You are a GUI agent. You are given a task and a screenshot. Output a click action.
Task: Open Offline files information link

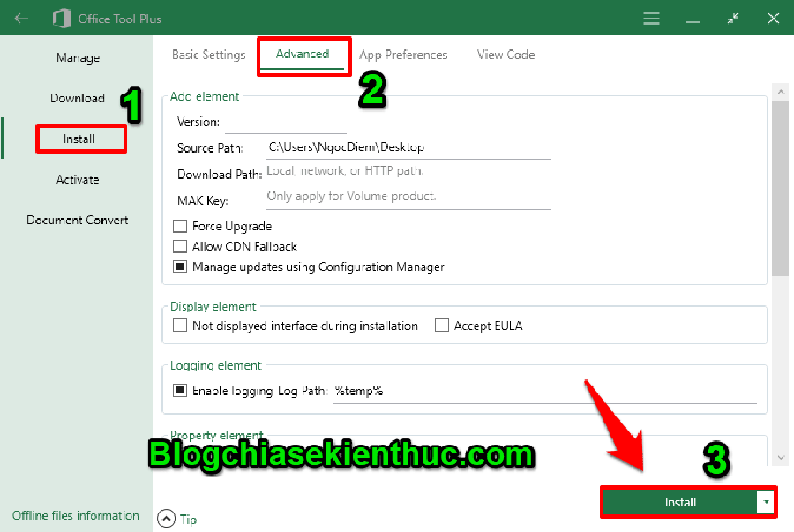[76, 515]
